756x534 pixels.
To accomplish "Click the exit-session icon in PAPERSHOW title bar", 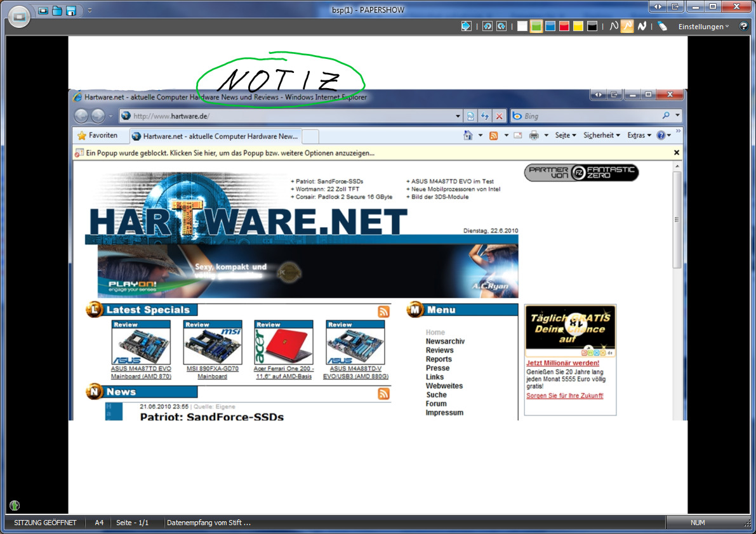I will [x=675, y=7].
